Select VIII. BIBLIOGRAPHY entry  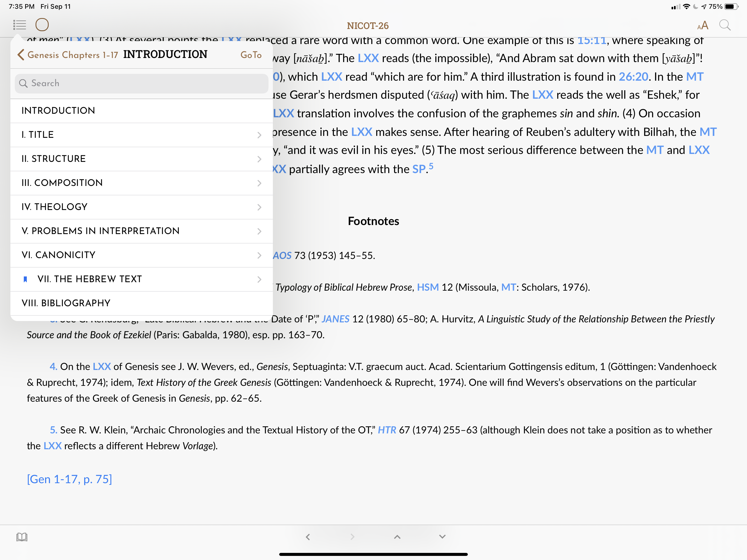(66, 303)
